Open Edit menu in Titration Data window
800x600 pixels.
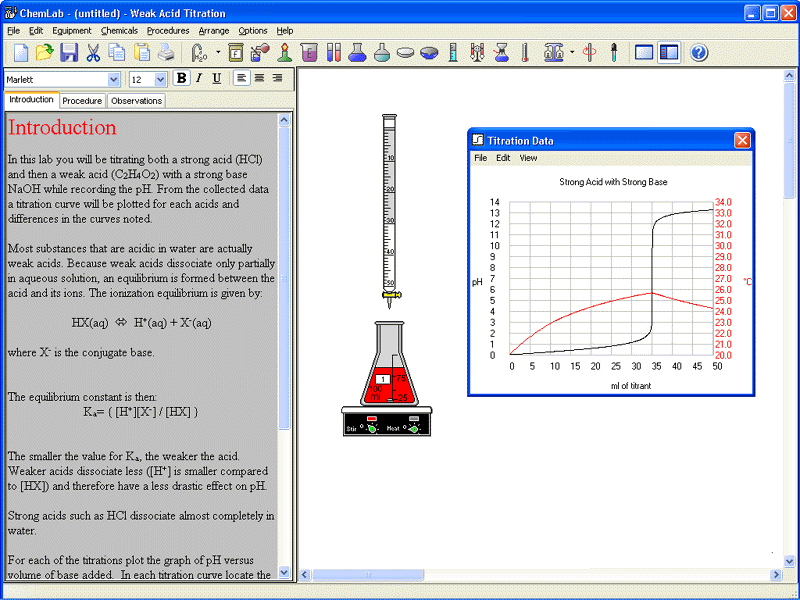click(x=503, y=158)
